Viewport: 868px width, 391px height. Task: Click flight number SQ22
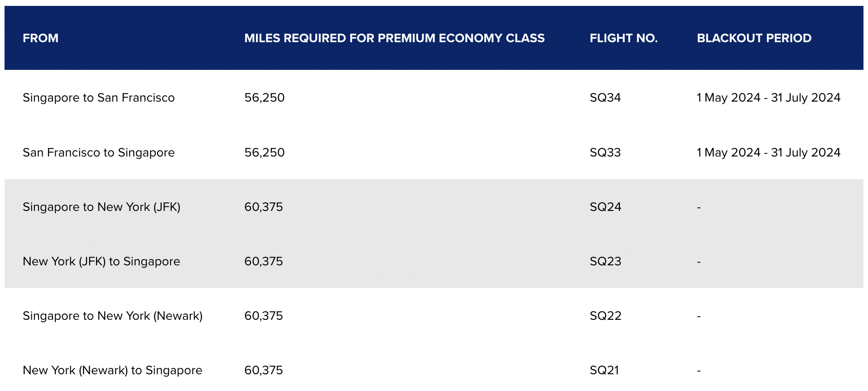click(x=605, y=316)
